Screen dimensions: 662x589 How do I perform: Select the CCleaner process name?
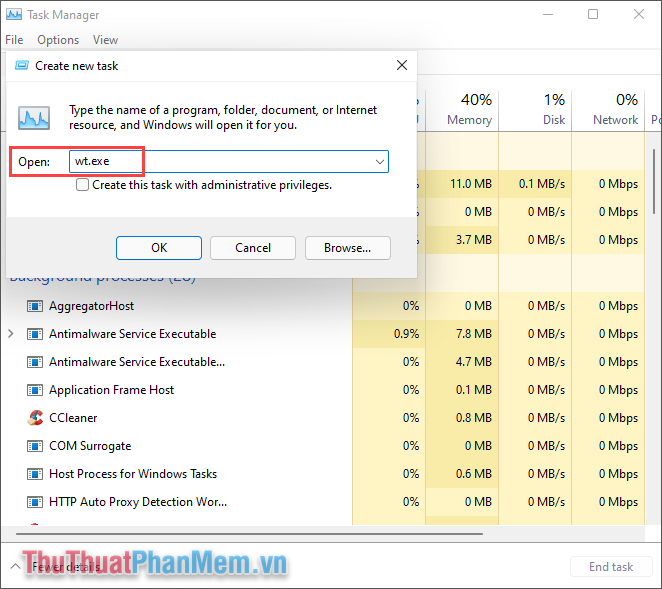point(73,418)
